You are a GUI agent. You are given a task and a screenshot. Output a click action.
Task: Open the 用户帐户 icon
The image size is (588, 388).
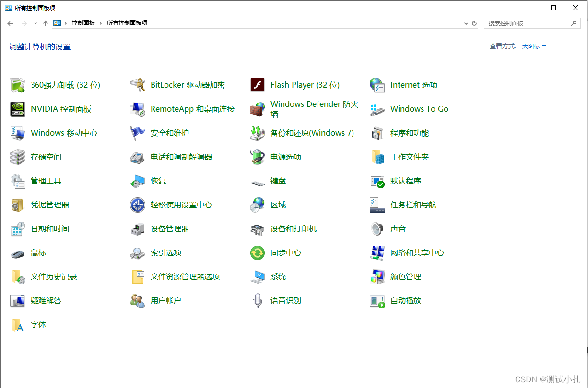pyautogui.click(x=138, y=300)
